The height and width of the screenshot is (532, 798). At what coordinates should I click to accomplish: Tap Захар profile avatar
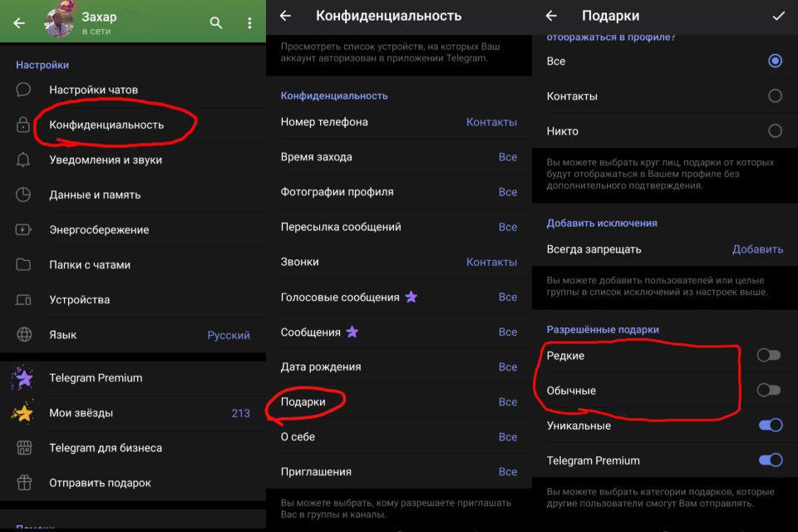point(59,22)
